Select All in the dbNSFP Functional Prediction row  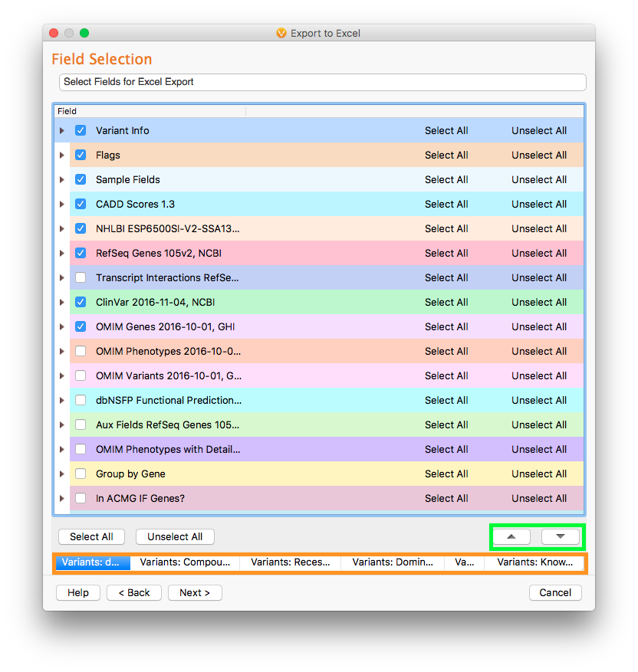[446, 400]
